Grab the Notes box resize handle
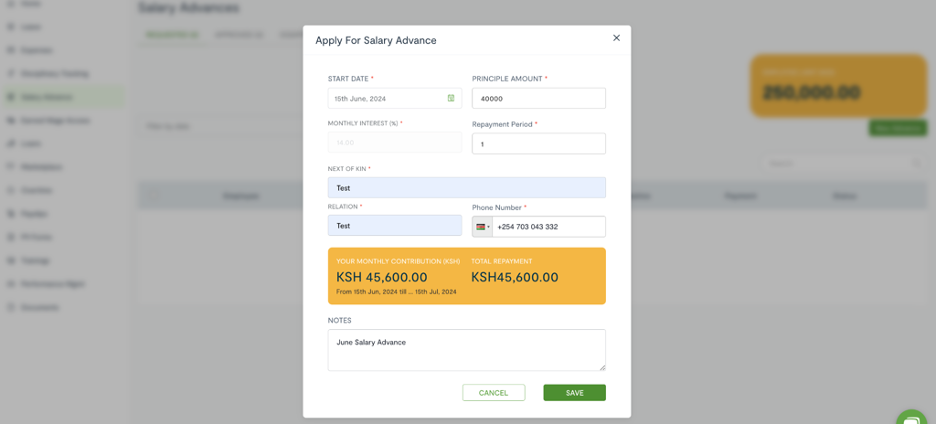Image resolution: width=936 pixels, height=424 pixels. point(602,367)
